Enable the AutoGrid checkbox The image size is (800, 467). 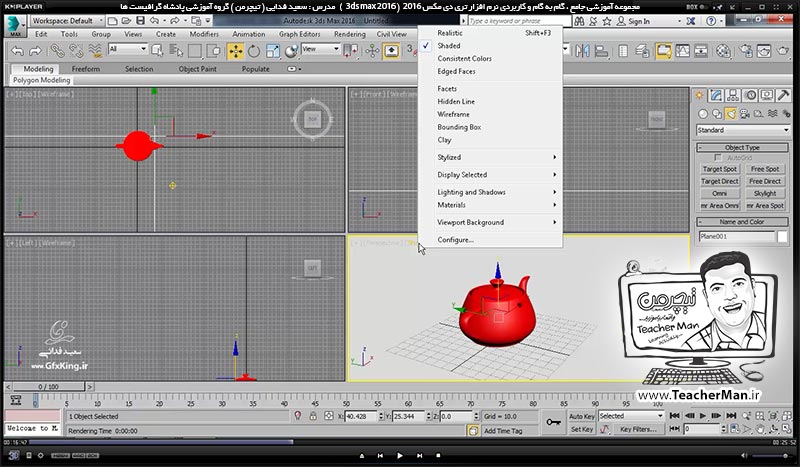[x=718, y=158]
